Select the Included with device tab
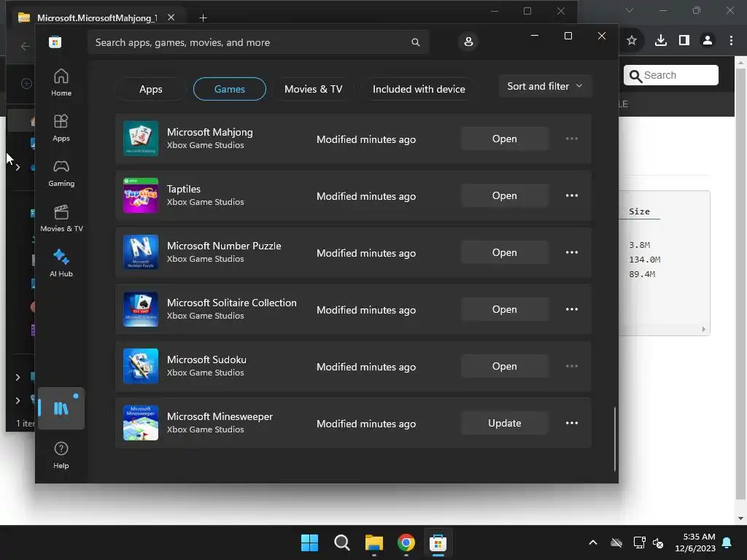The width and height of the screenshot is (747, 560). pos(419,89)
